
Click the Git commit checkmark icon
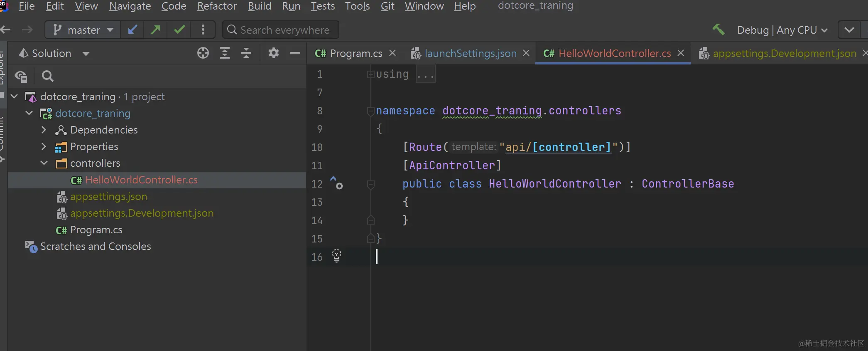coord(179,30)
